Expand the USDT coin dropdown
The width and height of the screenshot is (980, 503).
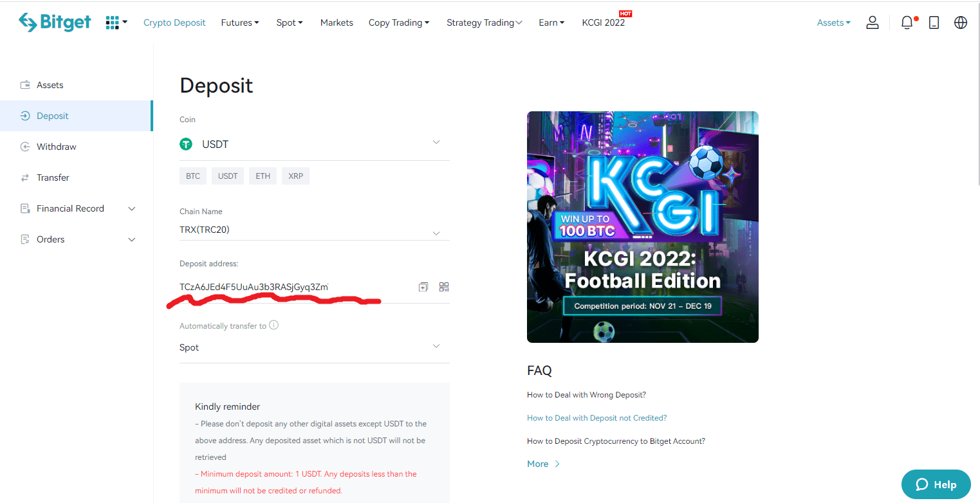[x=436, y=143]
